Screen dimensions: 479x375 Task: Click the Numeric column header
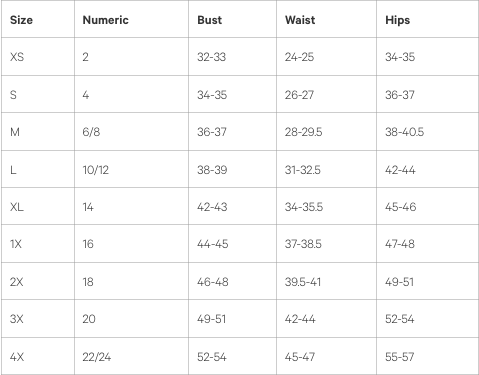(105, 20)
